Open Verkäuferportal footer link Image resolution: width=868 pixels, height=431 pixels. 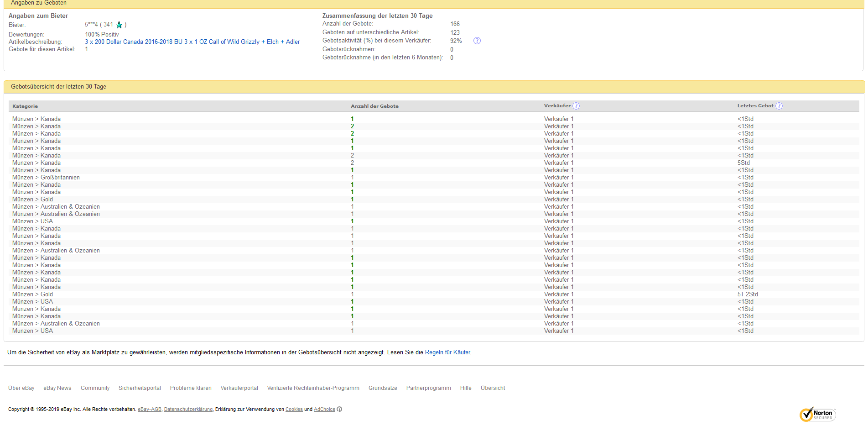coord(239,388)
